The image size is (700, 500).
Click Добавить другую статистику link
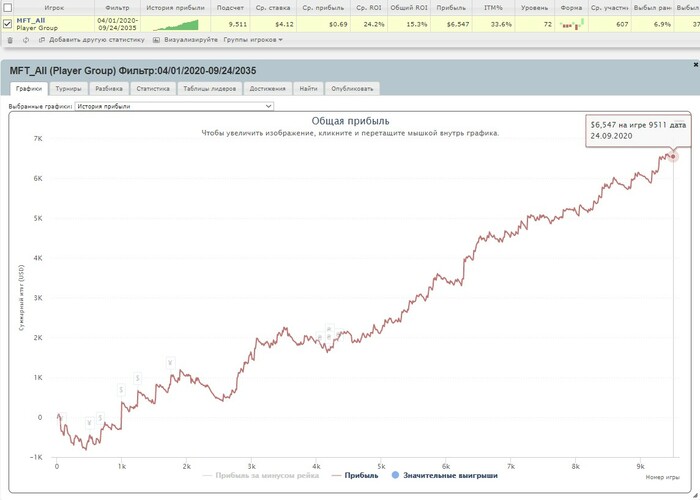97,40
